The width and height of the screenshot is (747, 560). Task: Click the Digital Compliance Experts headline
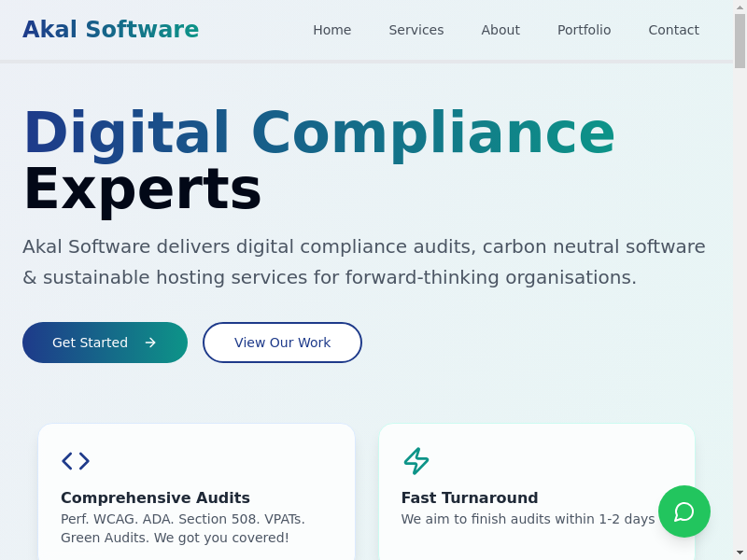point(317,161)
